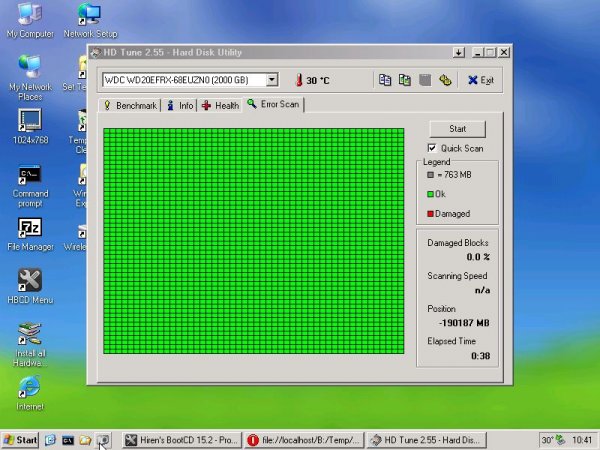Click the 30° temperature tray indicator
Screen dimensions: 600x450
click(547, 440)
